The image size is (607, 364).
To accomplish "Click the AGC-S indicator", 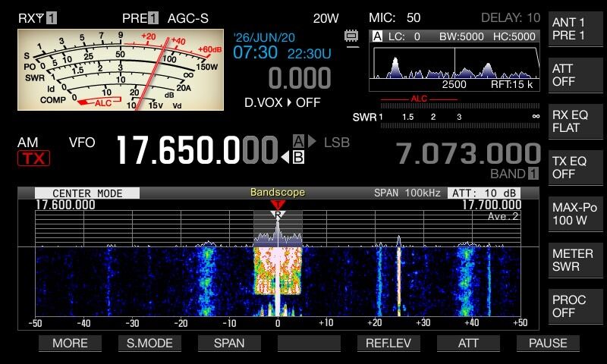I will tap(187, 18).
